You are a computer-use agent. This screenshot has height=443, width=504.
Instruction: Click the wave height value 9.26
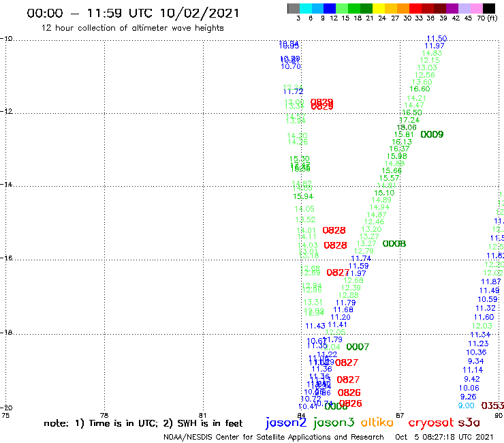point(469,397)
